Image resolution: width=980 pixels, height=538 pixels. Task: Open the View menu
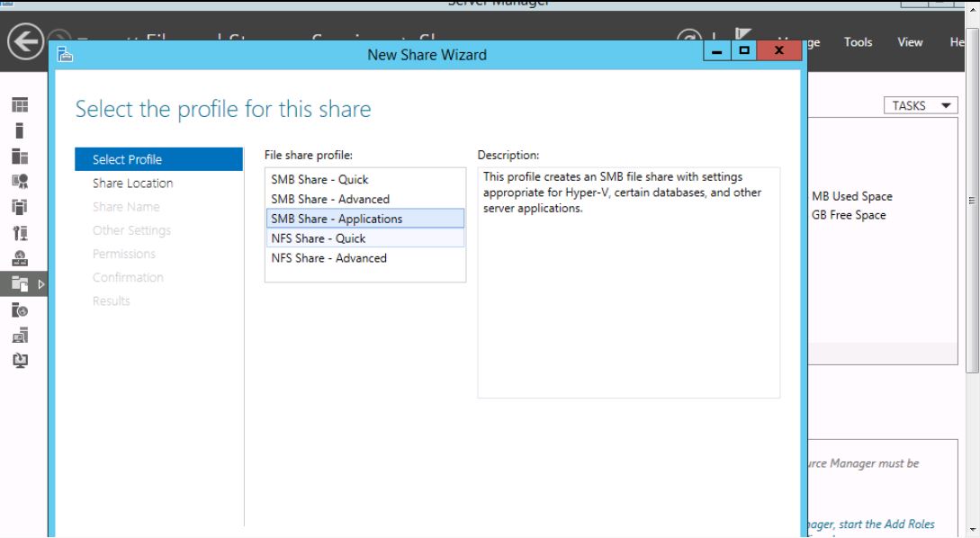click(910, 42)
